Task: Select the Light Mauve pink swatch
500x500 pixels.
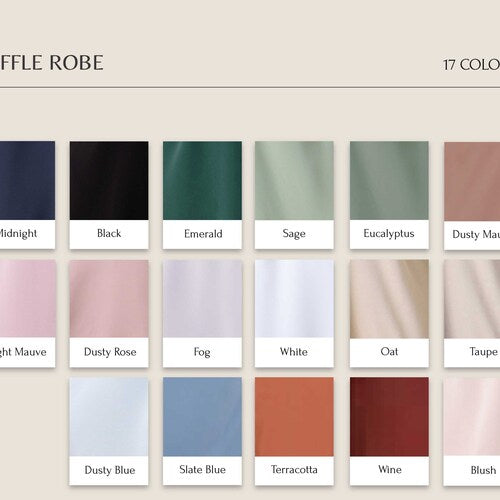Action: pyautogui.click(x=27, y=313)
